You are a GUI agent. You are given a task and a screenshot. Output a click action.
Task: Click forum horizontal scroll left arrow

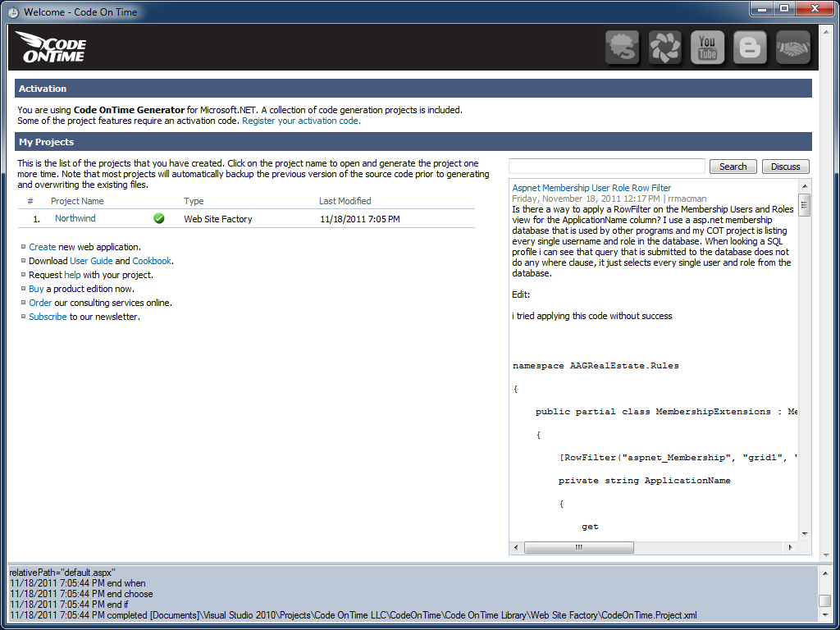click(x=516, y=547)
